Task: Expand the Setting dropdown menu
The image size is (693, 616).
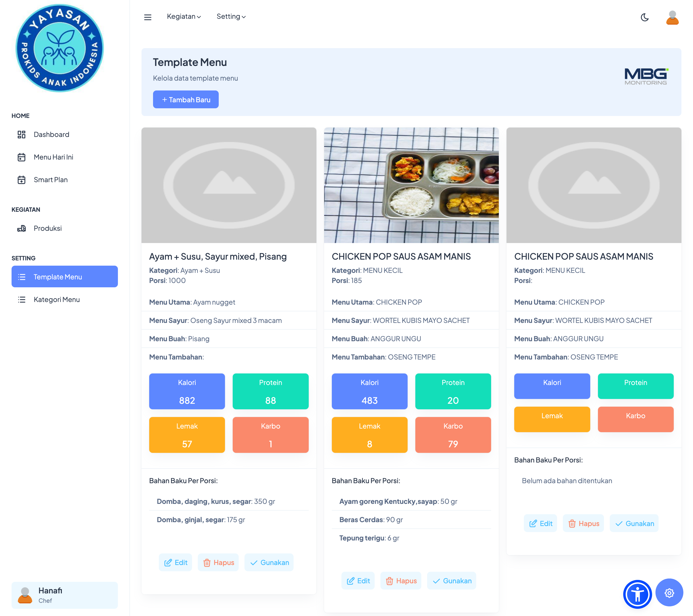Action: [231, 16]
